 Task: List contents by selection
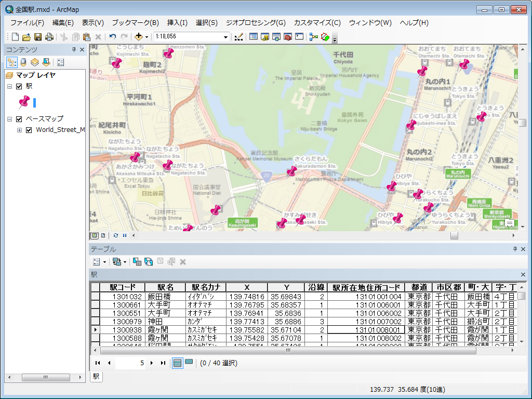point(46,62)
